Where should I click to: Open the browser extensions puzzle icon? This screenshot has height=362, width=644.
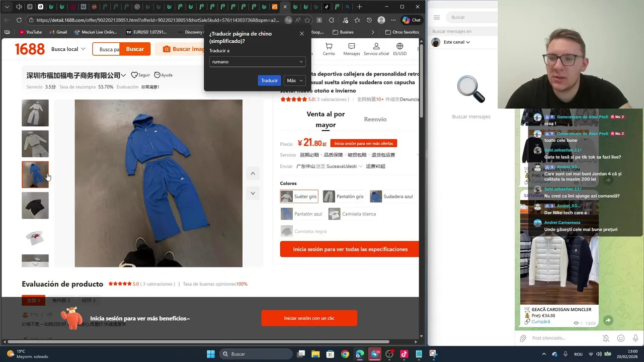point(332,20)
